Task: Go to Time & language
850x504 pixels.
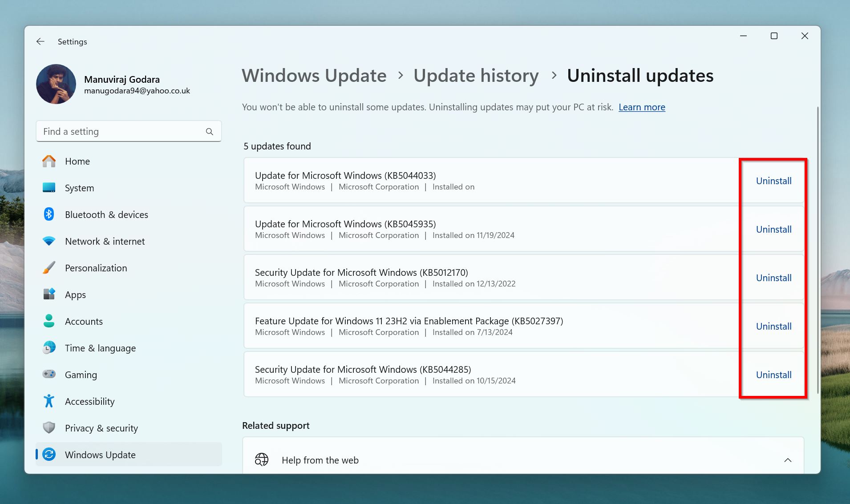Action: coord(129,348)
